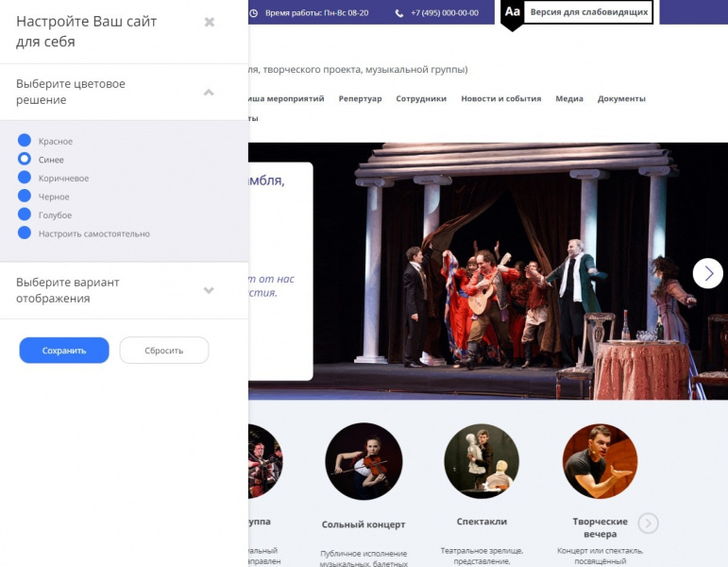This screenshot has height=567, width=728.
Task: Select Настроить самостоятельно custom option
Action: [x=25, y=232]
